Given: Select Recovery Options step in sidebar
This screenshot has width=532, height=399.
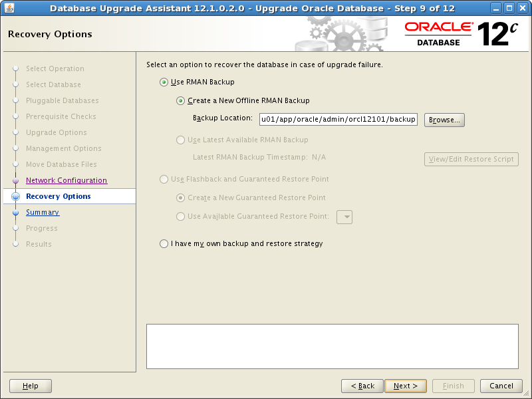Looking at the screenshot, I should [59, 196].
